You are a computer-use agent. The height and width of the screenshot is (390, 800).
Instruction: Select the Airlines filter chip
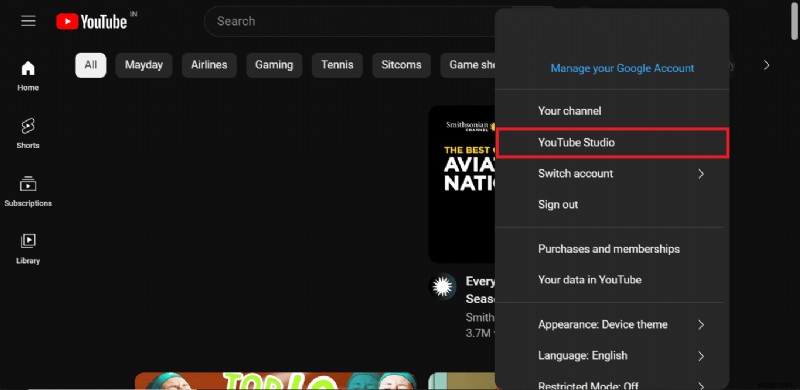pos(209,65)
